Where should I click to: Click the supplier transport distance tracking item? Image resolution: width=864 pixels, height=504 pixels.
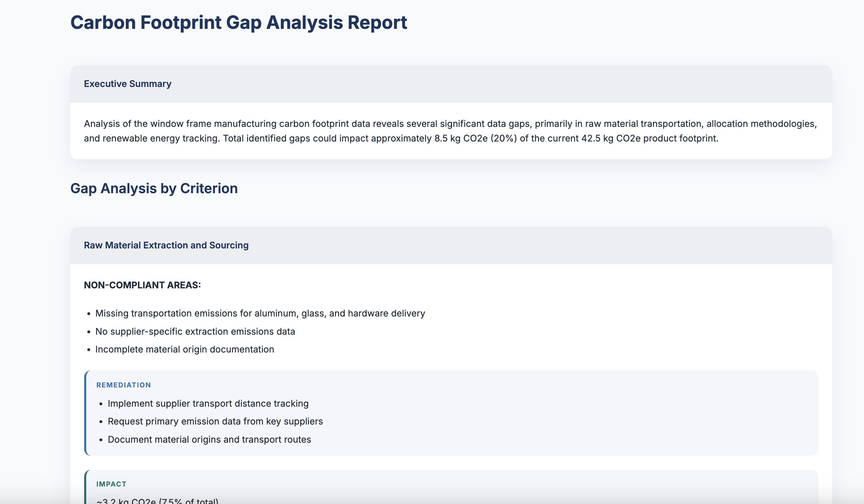pos(208,403)
